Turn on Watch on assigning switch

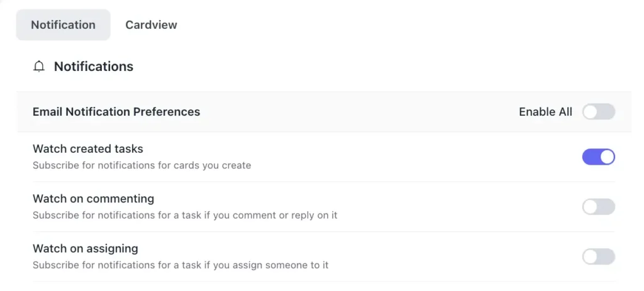pos(599,256)
